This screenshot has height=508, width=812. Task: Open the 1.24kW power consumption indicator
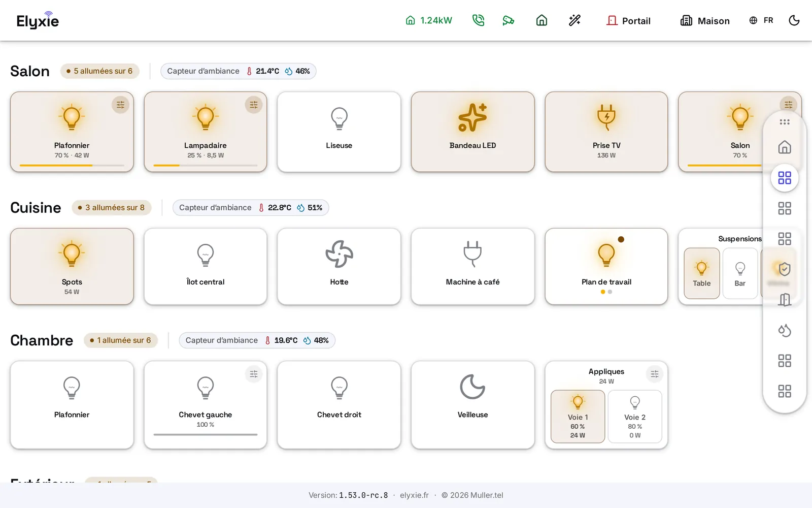point(429,20)
